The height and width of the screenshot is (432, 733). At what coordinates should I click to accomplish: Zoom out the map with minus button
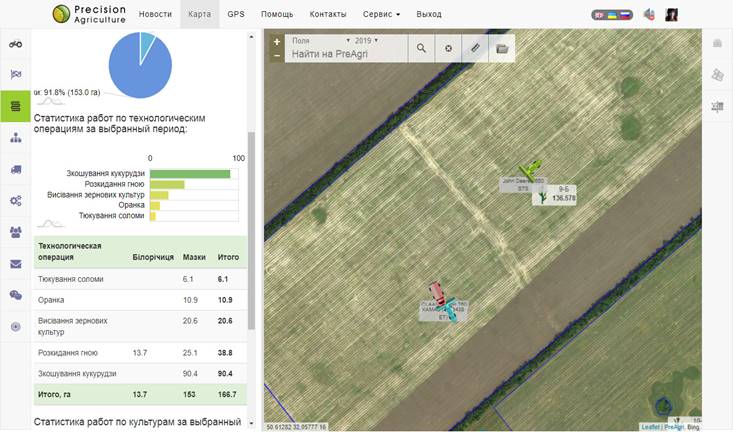click(277, 55)
